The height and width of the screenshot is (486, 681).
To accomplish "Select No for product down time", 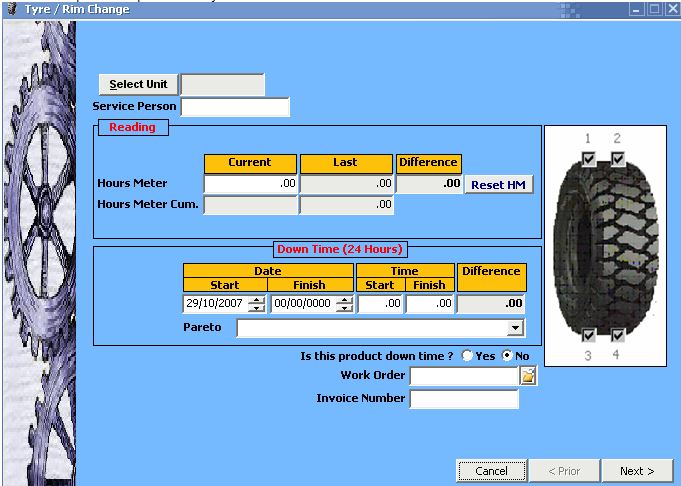I will [506, 356].
